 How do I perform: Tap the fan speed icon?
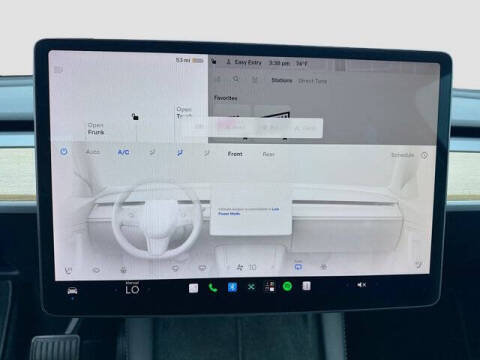(x=240, y=267)
